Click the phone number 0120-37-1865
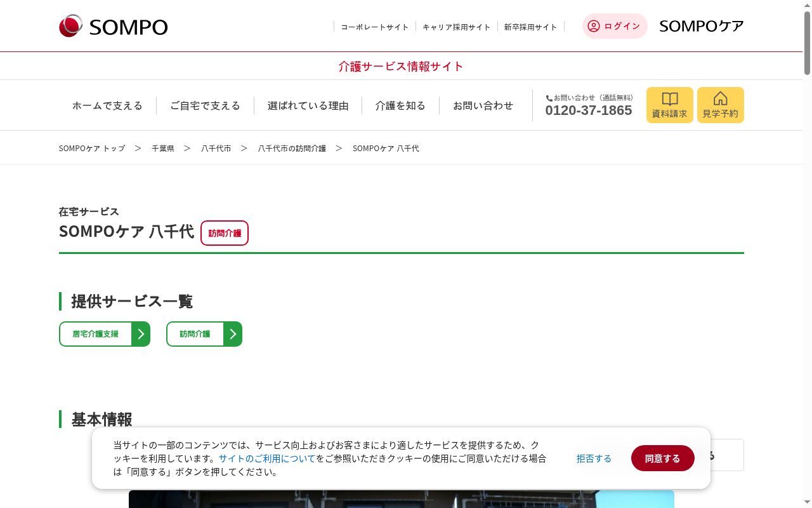Viewport: 812px width, 508px height. (x=589, y=110)
